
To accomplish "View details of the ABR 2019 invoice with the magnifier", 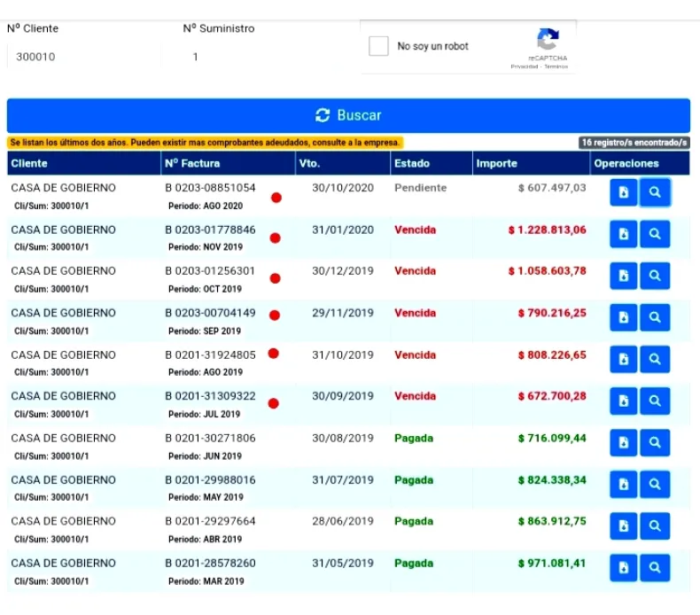I will click(655, 525).
